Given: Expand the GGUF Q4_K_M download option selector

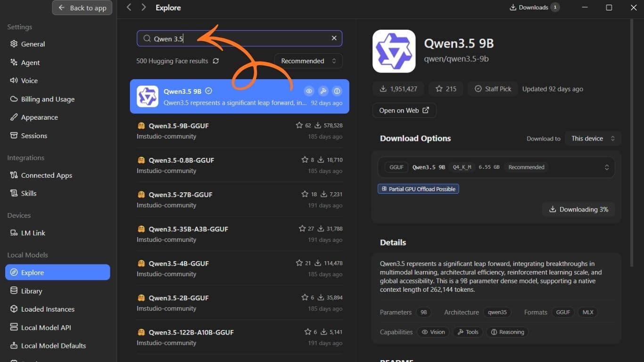Looking at the screenshot, I should (x=496, y=167).
